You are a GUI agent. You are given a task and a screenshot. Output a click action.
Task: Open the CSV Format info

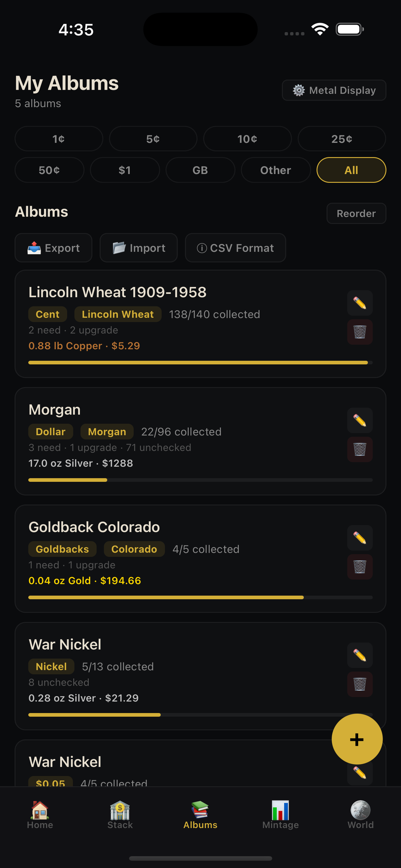(x=235, y=248)
